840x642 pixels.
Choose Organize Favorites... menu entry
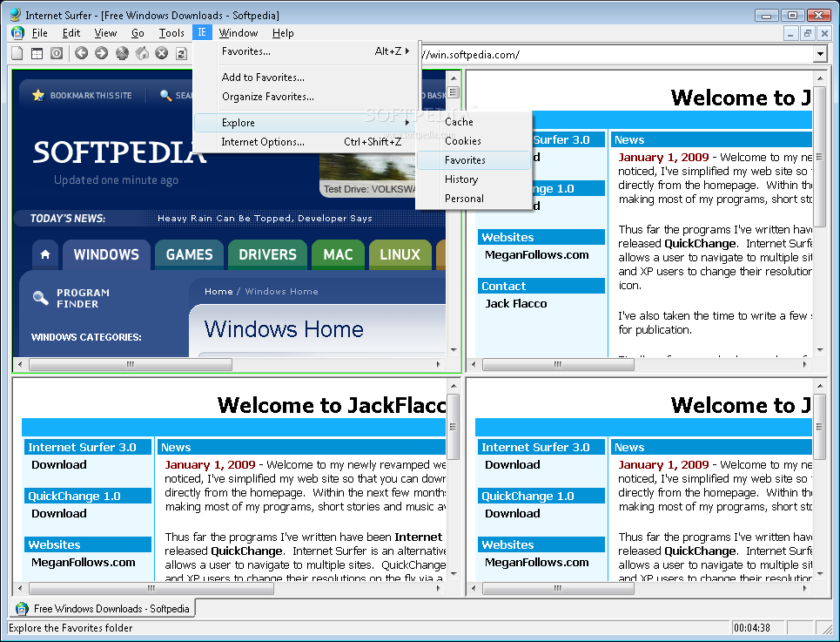(x=306, y=97)
